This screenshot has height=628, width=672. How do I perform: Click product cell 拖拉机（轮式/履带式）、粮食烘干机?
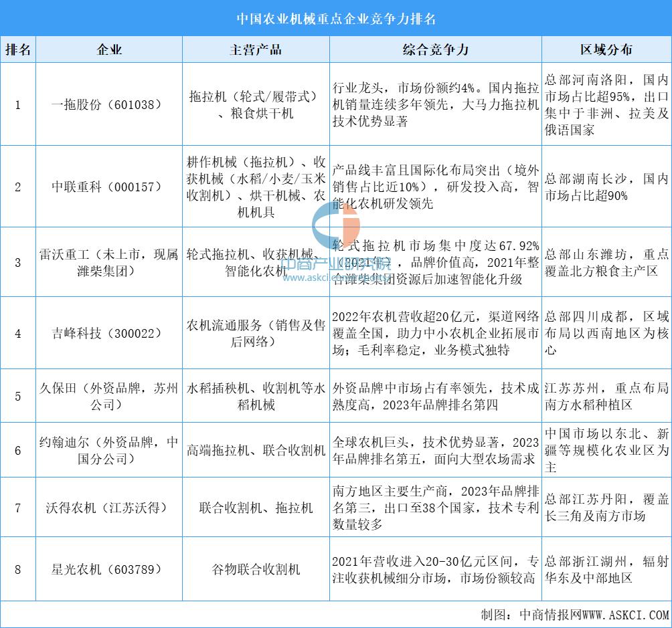point(256,104)
